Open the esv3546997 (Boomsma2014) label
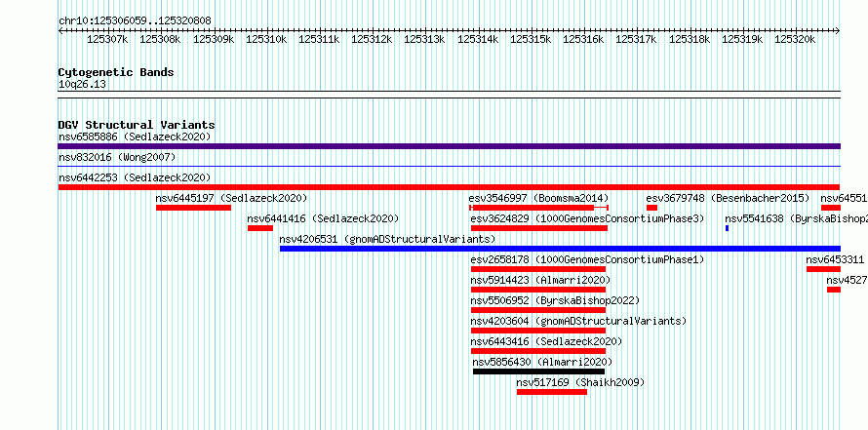The height and width of the screenshot is (430, 868). (538, 198)
